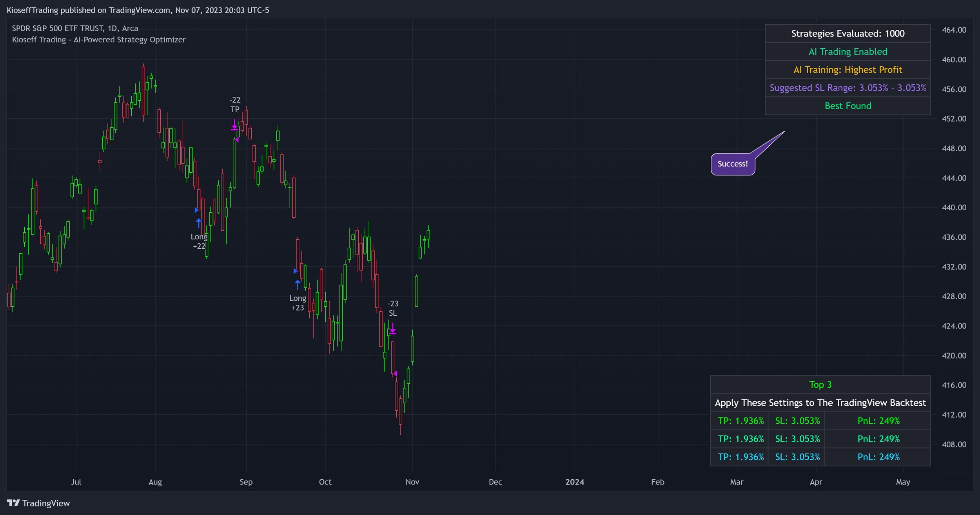Click the 'Aug' time axis label
Screen dimensions: 980x515
155,482
